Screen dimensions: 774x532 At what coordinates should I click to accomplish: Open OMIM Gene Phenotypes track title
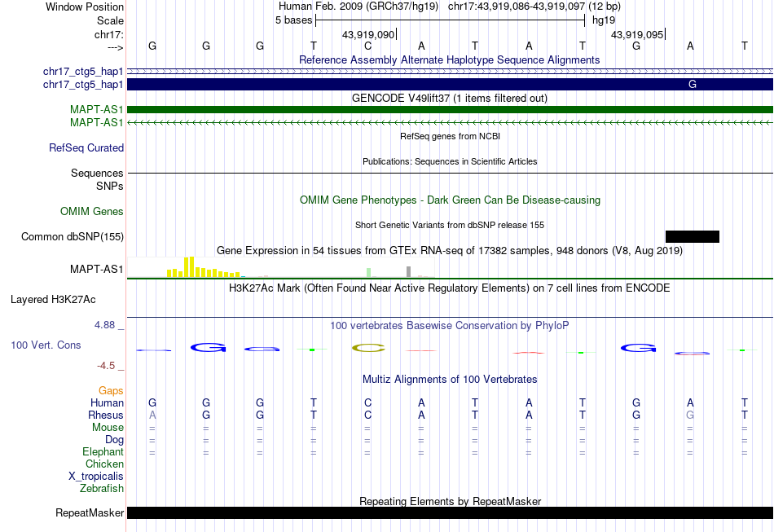coord(450,200)
